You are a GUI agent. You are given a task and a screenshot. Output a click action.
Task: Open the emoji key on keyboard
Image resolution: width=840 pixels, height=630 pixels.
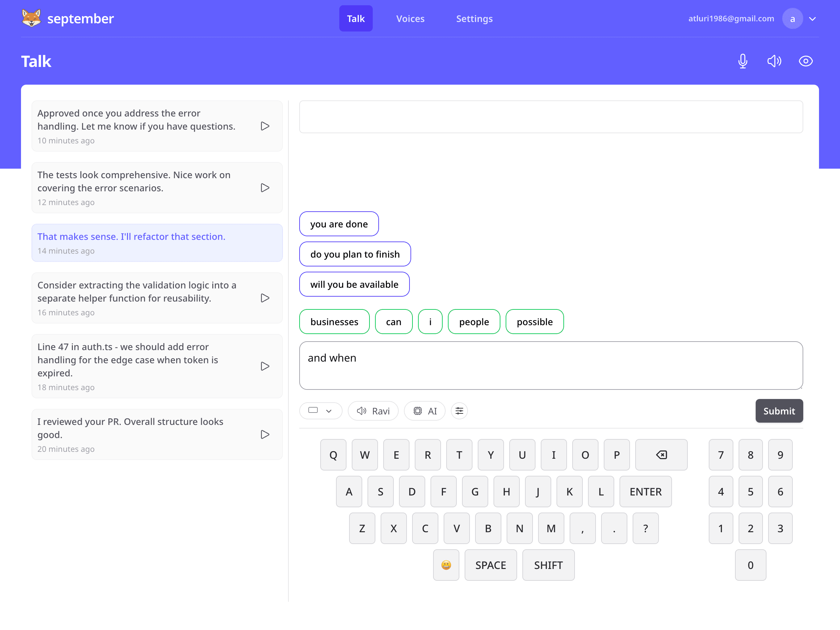pos(446,565)
